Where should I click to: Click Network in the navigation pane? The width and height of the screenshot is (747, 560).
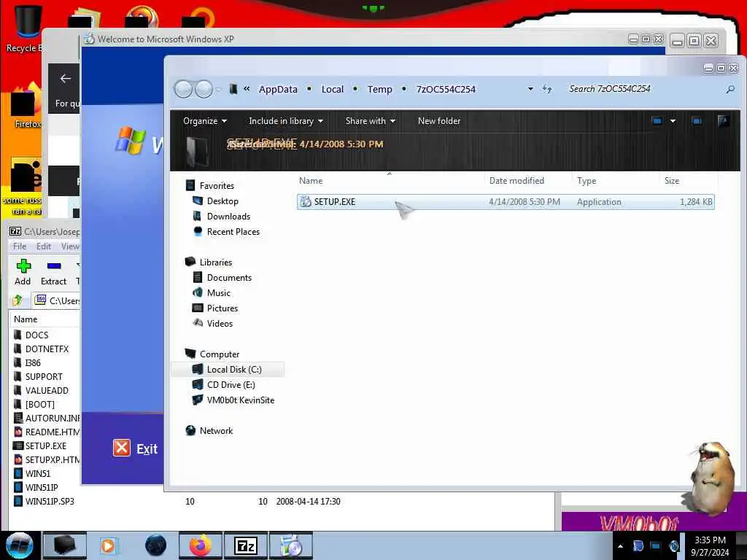click(x=216, y=431)
